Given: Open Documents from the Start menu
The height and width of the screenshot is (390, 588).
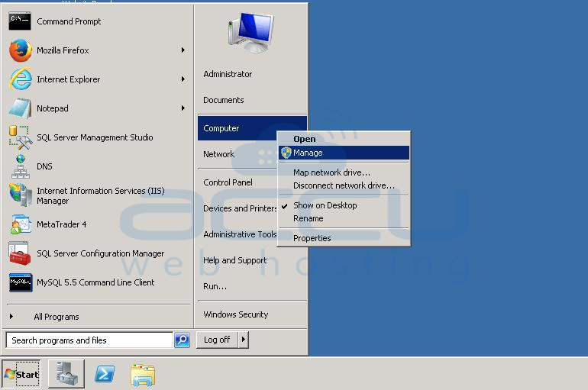Looking at the screenshot, I should 224,100.
